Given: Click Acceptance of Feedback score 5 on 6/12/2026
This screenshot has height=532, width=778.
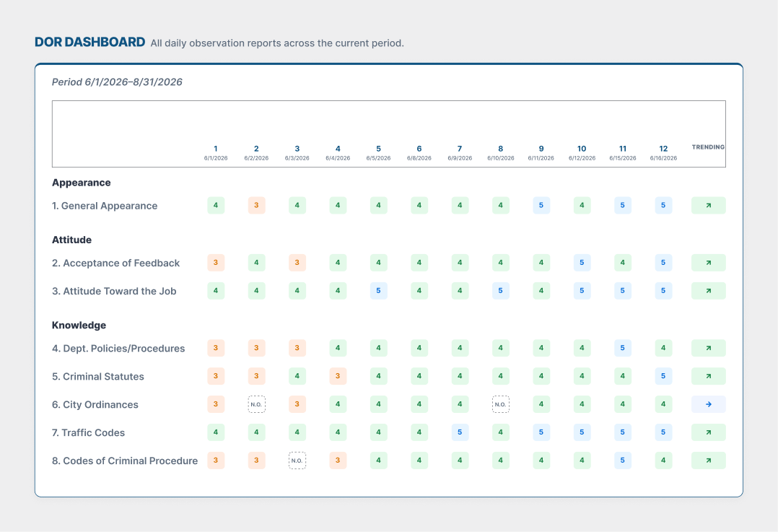Looking at the screenshot, I should tap(582, 263).
